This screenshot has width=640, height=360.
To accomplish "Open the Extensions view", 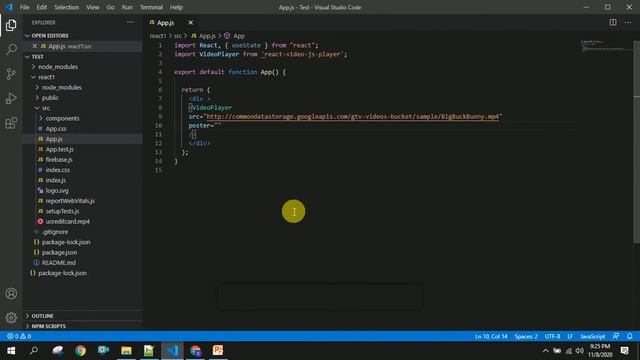I will point(11,123).
